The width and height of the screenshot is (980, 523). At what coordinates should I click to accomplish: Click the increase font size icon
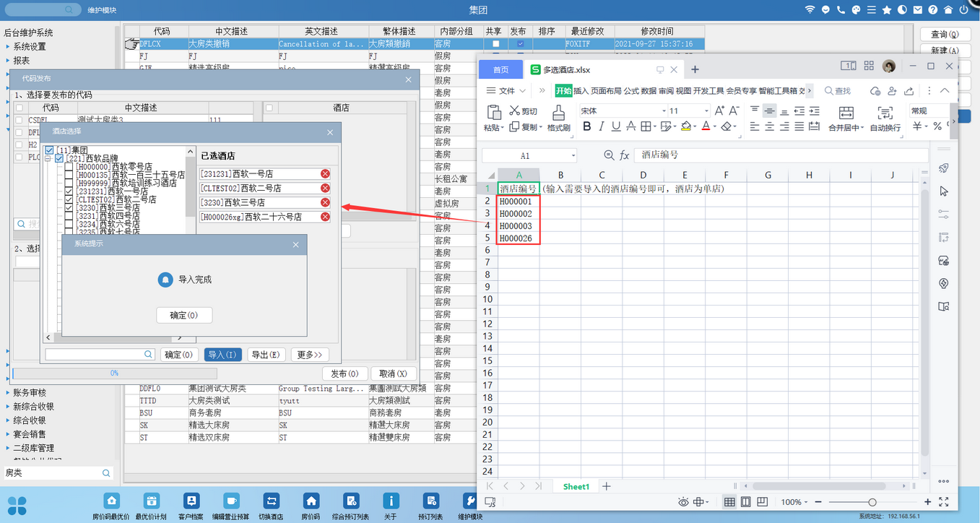pos(719,111)
